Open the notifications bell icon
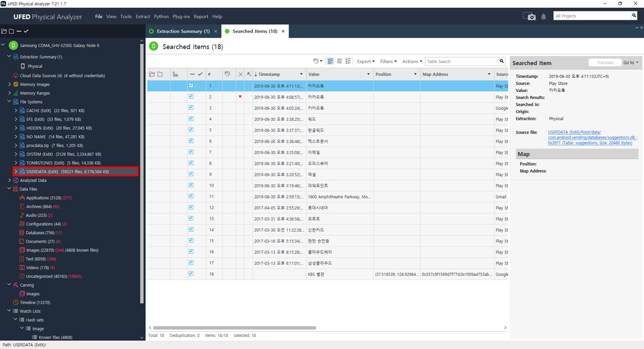 (543, 16)
